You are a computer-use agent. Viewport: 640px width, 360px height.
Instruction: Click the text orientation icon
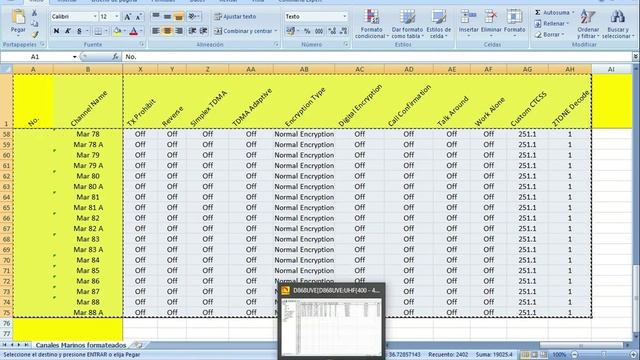(193, 16)
